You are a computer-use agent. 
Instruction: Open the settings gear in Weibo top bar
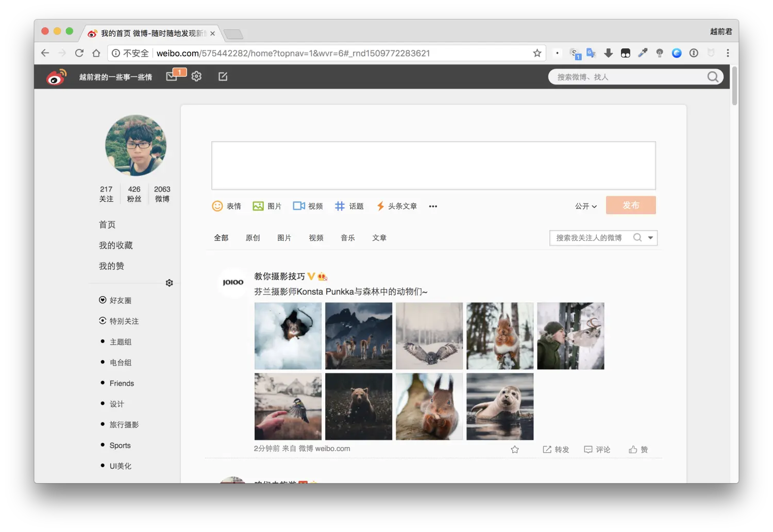pos(196,76)
